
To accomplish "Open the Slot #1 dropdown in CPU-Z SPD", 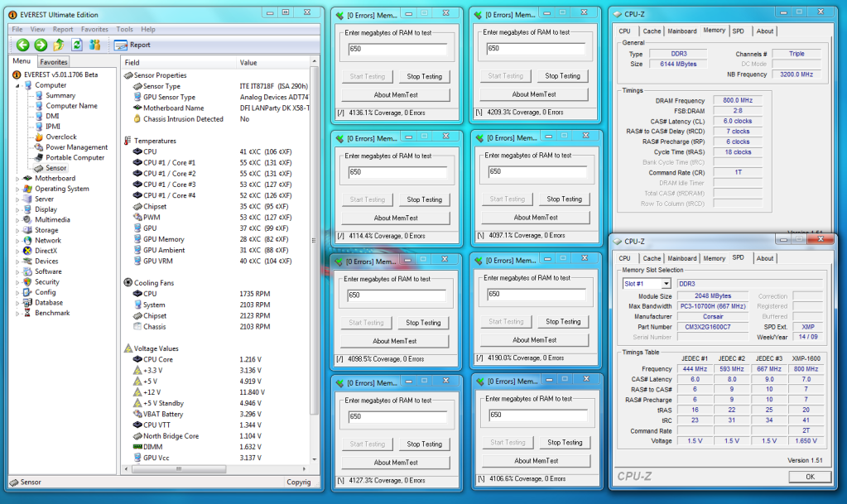I will [666, 284].
